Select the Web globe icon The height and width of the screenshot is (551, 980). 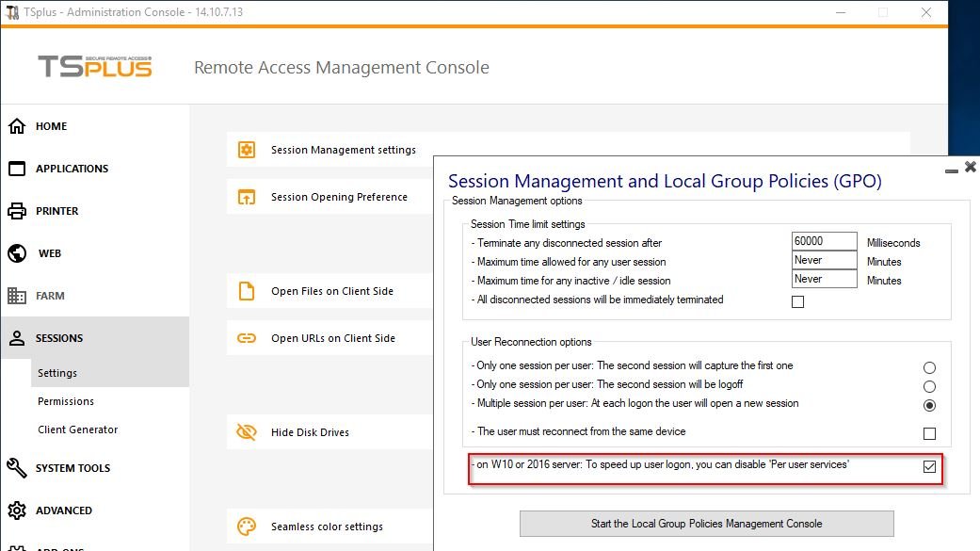17,253
